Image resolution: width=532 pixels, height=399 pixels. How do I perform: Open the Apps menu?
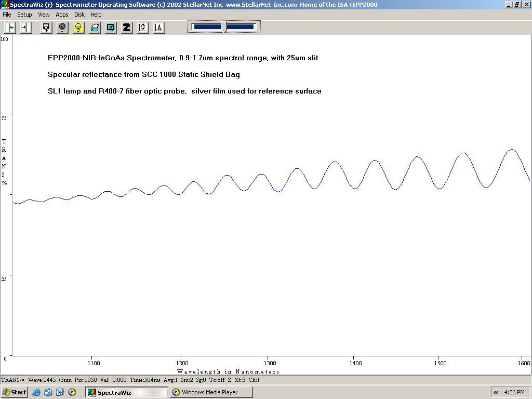(x=62, y=15)
